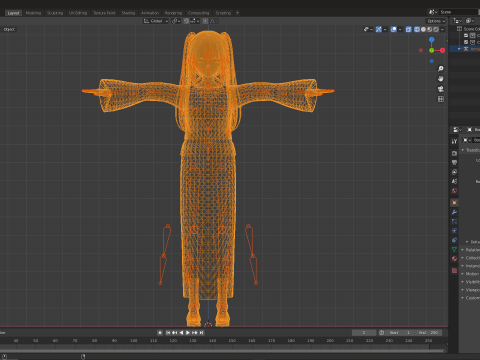Switch to Texture Paint workspace tab
This screenshot has width=480, height=360.
point(104,13)
